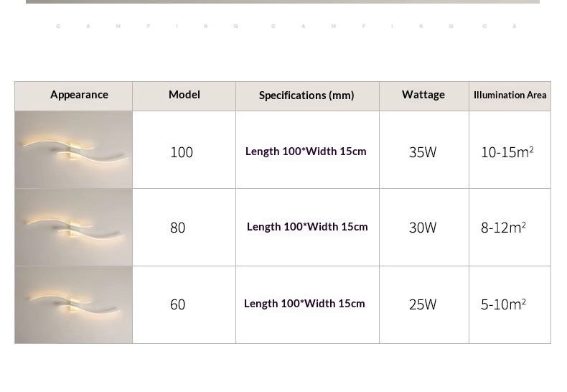Select the 35W wattage cell
This screenshot has width=567, height=392.
(423, 152)
